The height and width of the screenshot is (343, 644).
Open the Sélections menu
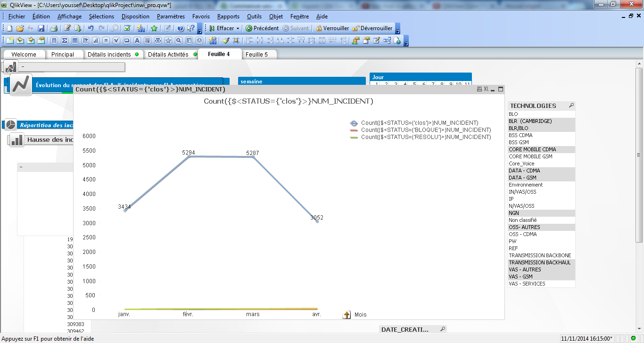101,16
